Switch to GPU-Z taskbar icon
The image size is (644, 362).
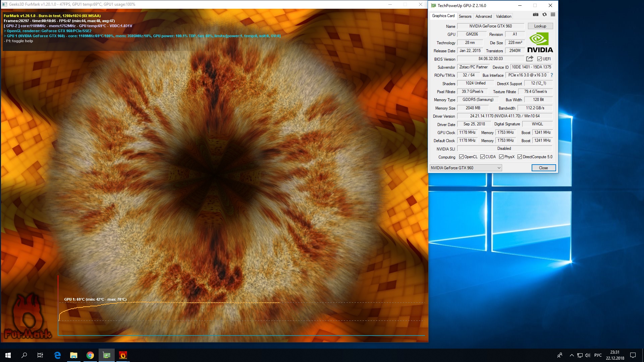click(x=107, y=355)
